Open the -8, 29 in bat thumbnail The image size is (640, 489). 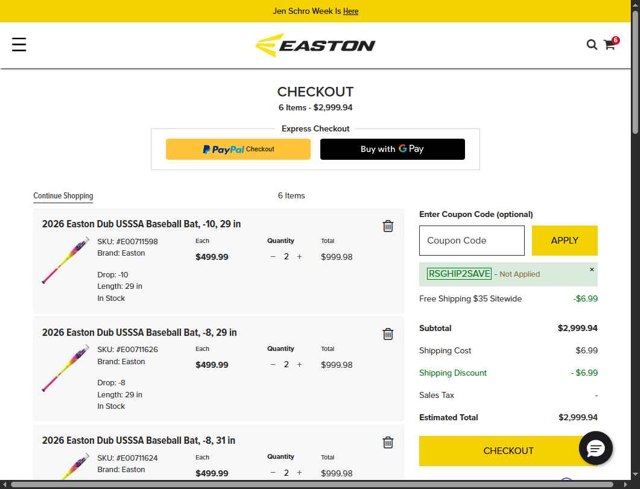click(x=65, y=368)
